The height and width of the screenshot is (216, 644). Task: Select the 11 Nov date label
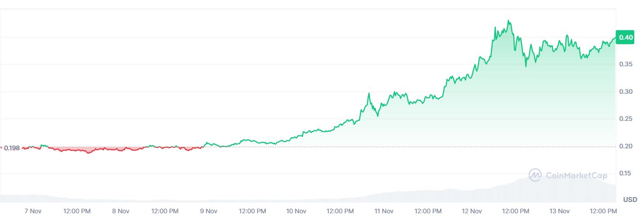coord(384,211)
